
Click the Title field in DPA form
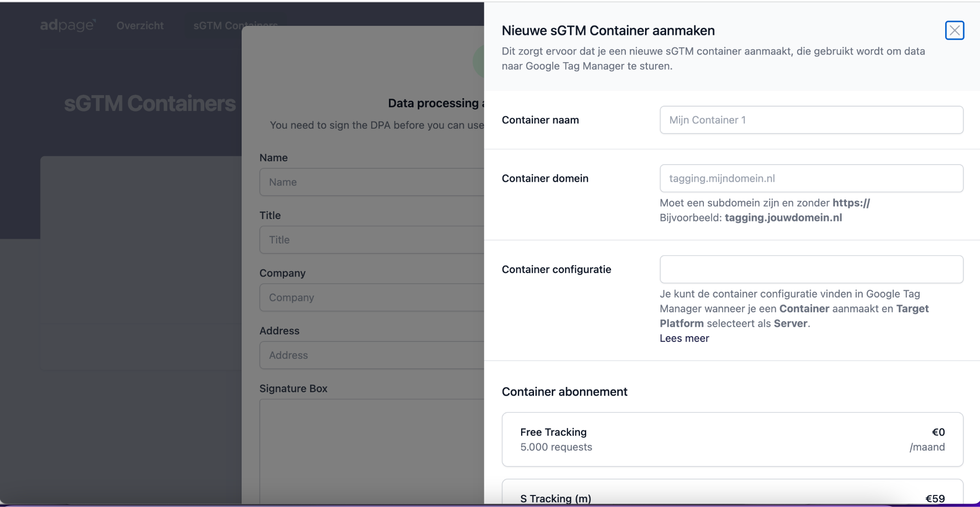pyautogui.click(x=372, y=240)
